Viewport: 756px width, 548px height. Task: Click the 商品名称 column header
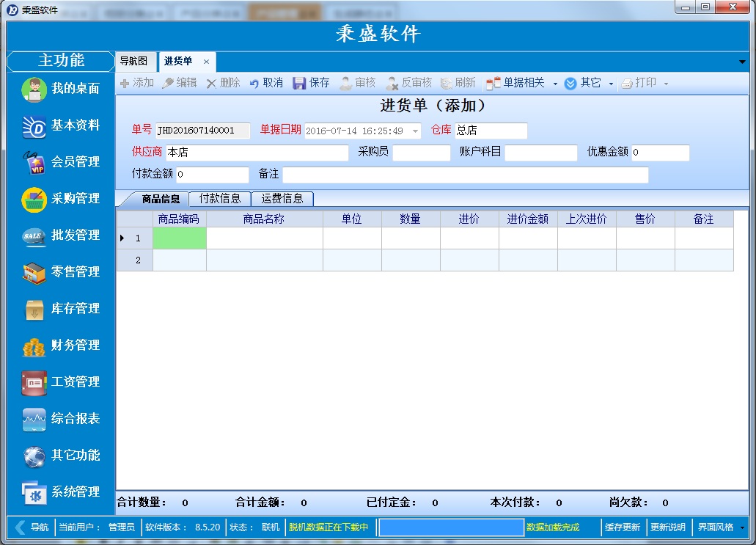coord(264,219)
